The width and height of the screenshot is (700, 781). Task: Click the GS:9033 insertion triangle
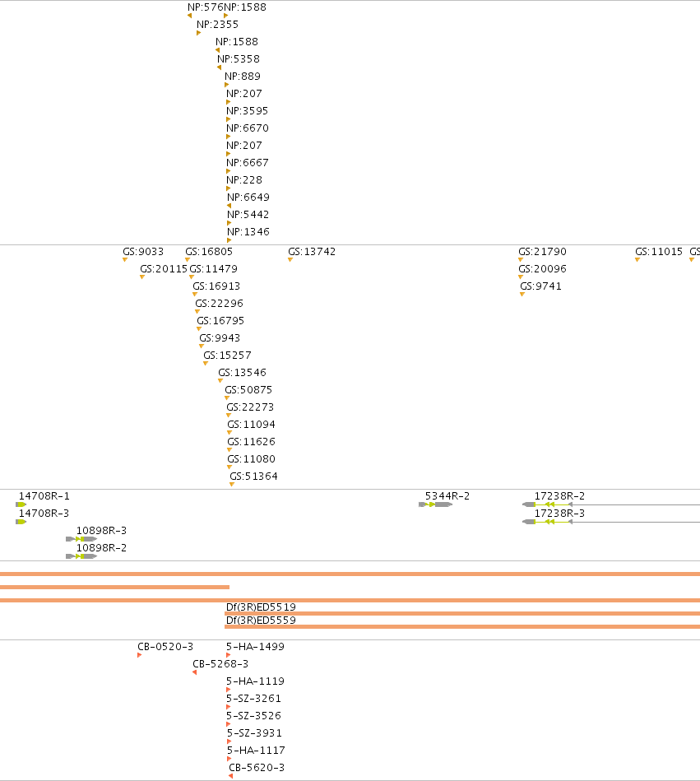[x=125, y=259]
